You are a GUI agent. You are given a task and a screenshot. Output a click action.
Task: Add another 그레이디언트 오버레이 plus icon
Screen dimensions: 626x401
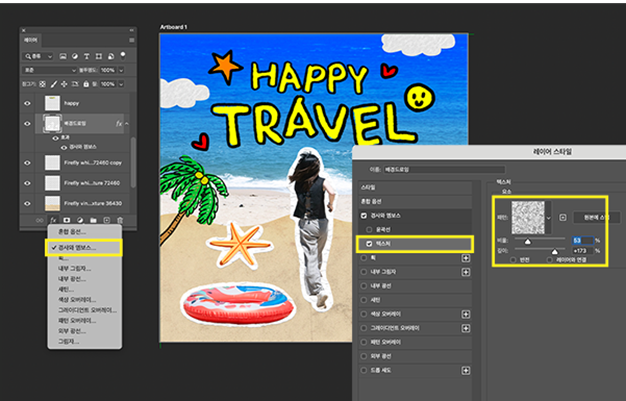click(x=466, y=328)
